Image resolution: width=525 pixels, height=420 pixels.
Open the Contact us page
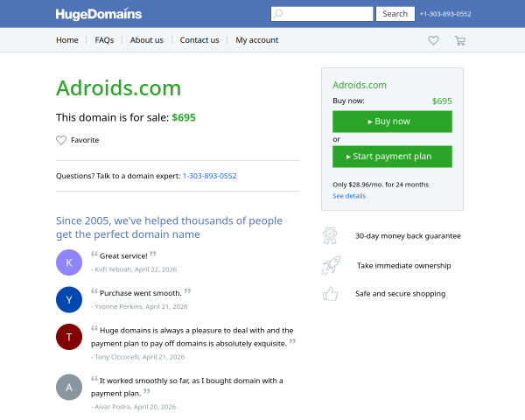click(x=199, y=40)
